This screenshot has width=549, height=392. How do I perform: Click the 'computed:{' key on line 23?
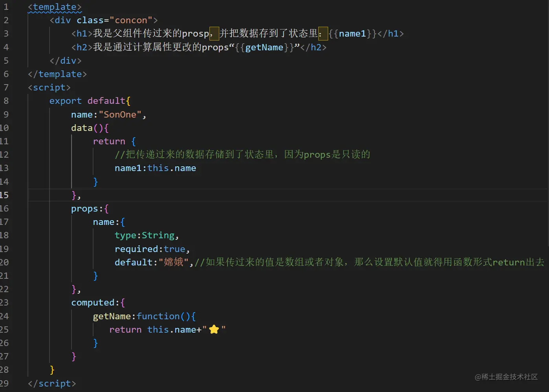click(98, 303)
